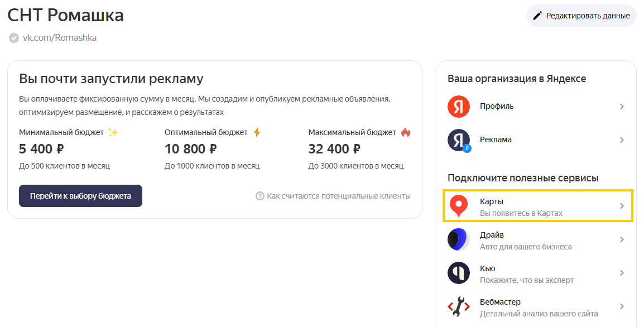Screen dimensions: 644x327
Task: Click the Вебмастер wrench icon
Action: pyautogui.click(x=459, y=307)
